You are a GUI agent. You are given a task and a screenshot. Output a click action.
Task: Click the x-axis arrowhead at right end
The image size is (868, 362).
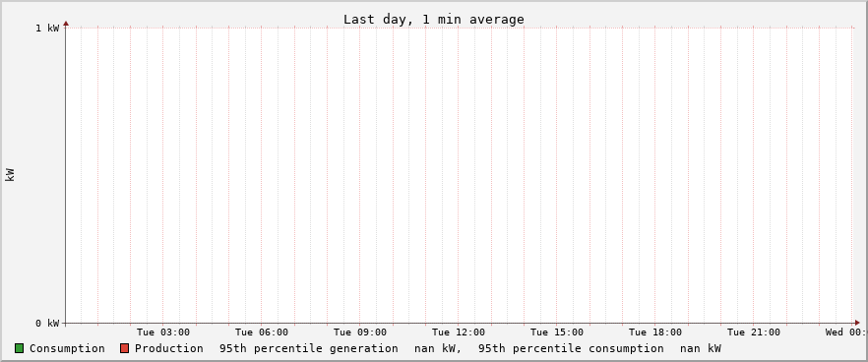tap(857, 323)
